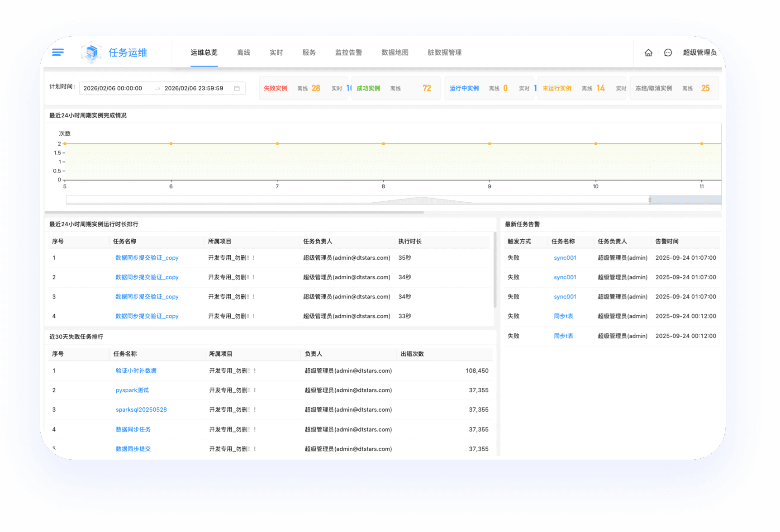Image resolution: width=780 pixels, height=532 pixels.
Task: Switch to the 离线 tab
Action: (243, 52)
